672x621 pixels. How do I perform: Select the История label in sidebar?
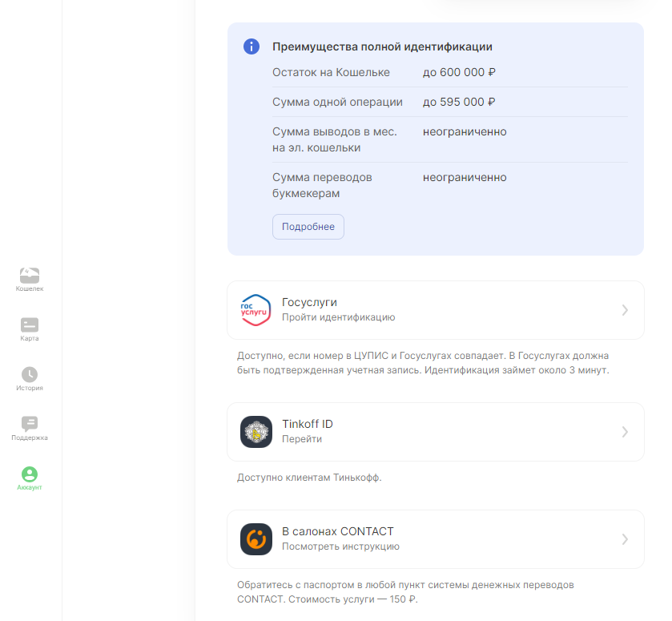point(30,388)
